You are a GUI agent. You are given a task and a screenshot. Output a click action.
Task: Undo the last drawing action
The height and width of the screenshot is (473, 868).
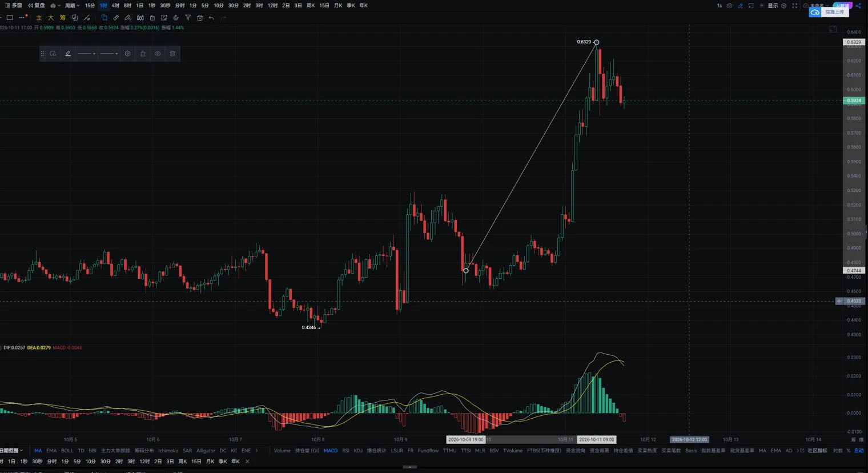211,18
